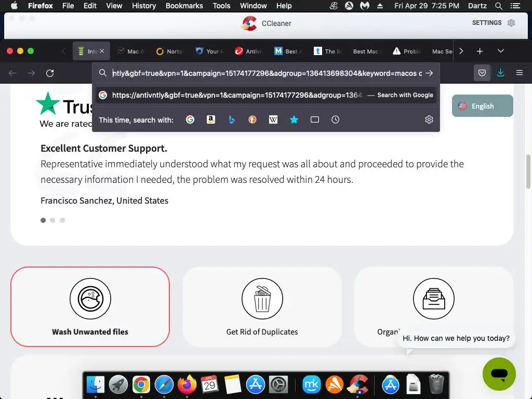532x399 pixels.
Task: List all tabs with the chevron-down button
Action: coord(500,51)
